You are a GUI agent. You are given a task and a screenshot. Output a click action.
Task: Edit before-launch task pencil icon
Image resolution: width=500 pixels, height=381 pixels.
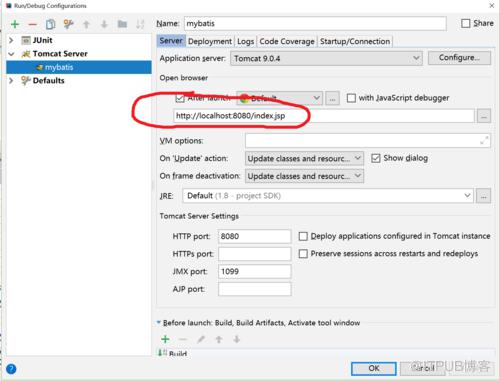201,339
